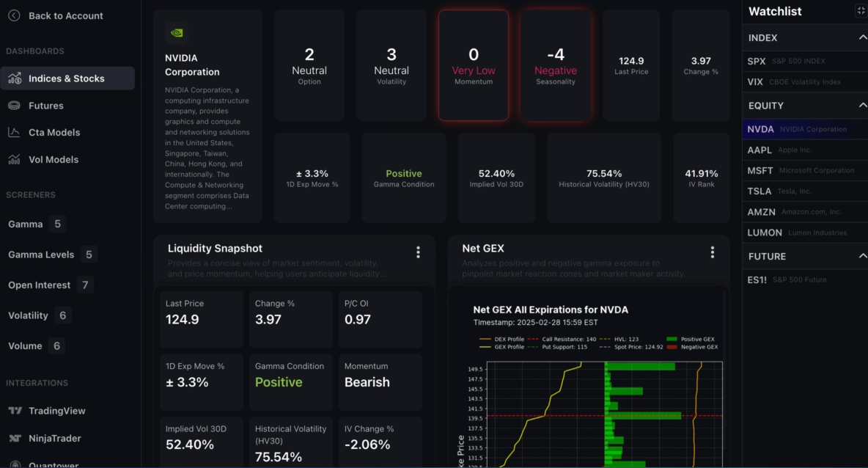Collapse the FUTURE watchlist section

pyautogui.click(x=862, y=257)
